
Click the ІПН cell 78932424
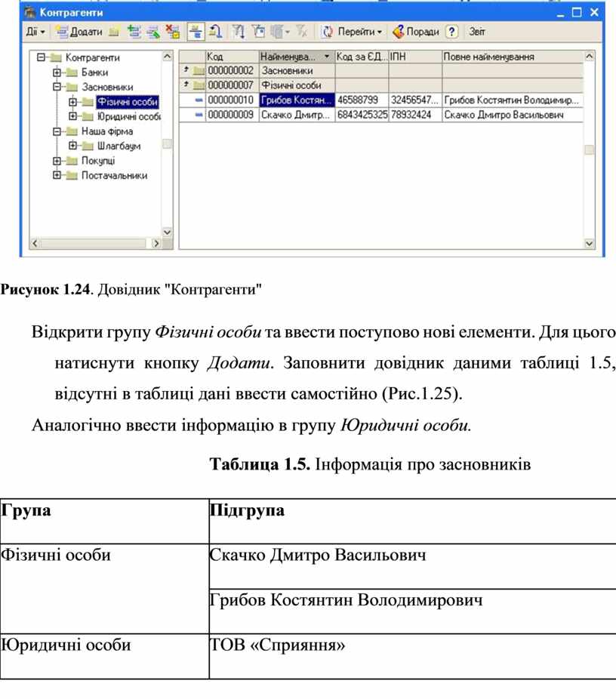click(415, 115)
